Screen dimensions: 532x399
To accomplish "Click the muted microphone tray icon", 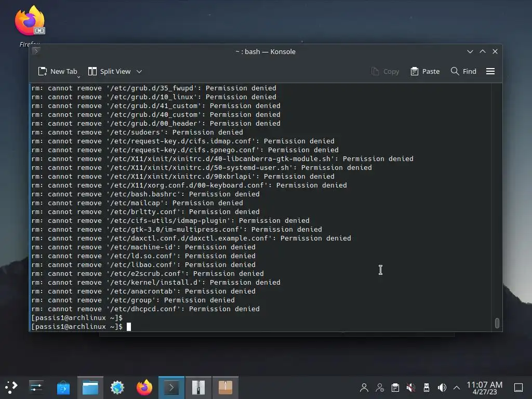I will tap(411, 388).
